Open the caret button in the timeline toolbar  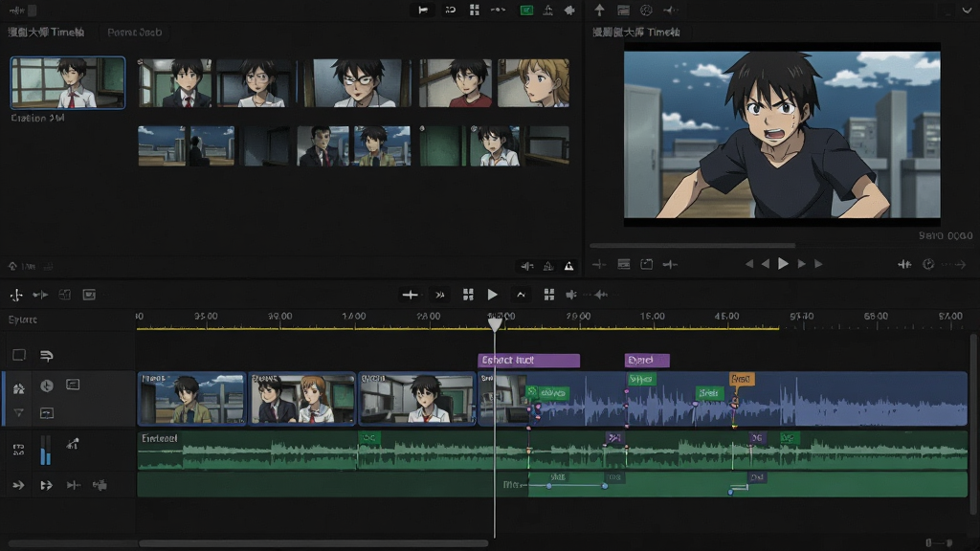click(x=521, y=295)
